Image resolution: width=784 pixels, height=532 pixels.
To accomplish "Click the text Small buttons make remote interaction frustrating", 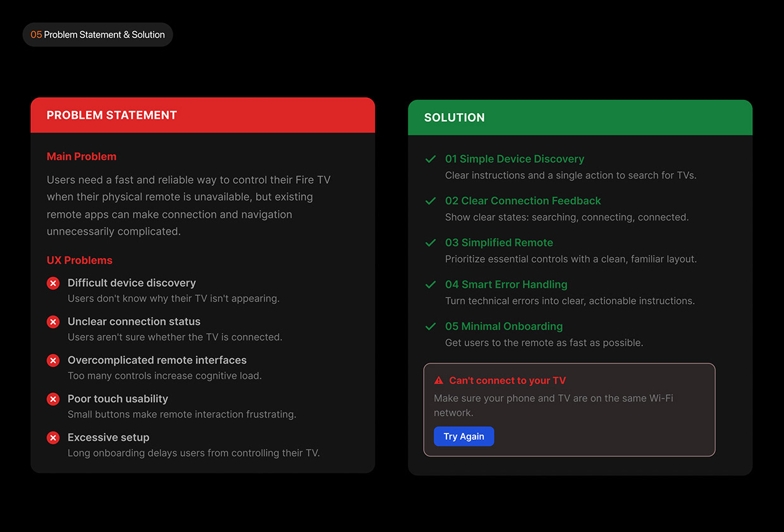I will pos(182,414).
